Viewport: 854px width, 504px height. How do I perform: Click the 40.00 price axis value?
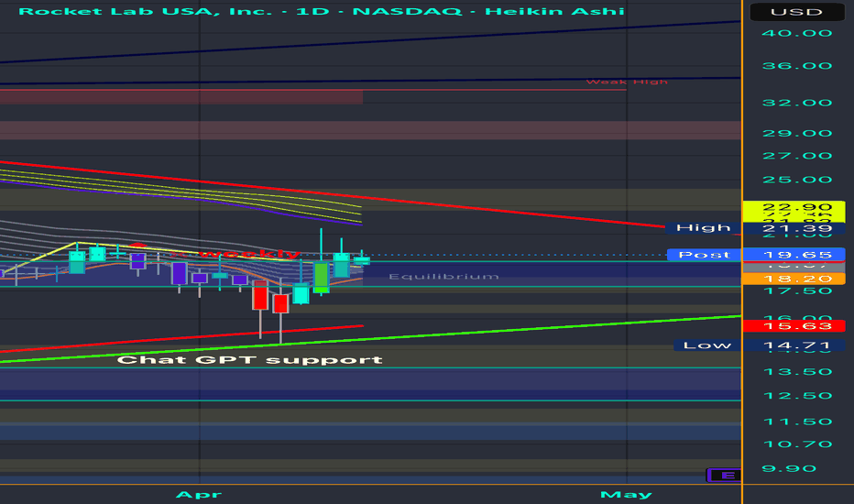(797, 33)
